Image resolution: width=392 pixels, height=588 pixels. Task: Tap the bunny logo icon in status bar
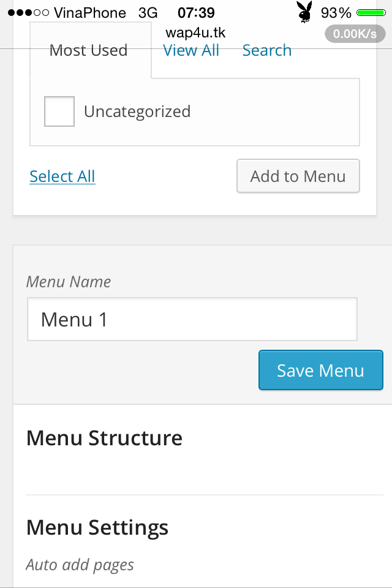pyautogui.click(x=304, y=12)
